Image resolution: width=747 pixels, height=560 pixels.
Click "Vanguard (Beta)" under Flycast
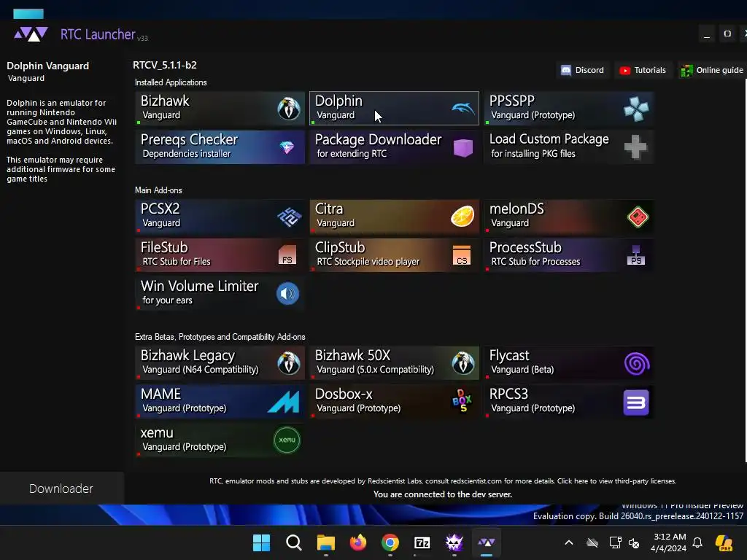point(522,370)
